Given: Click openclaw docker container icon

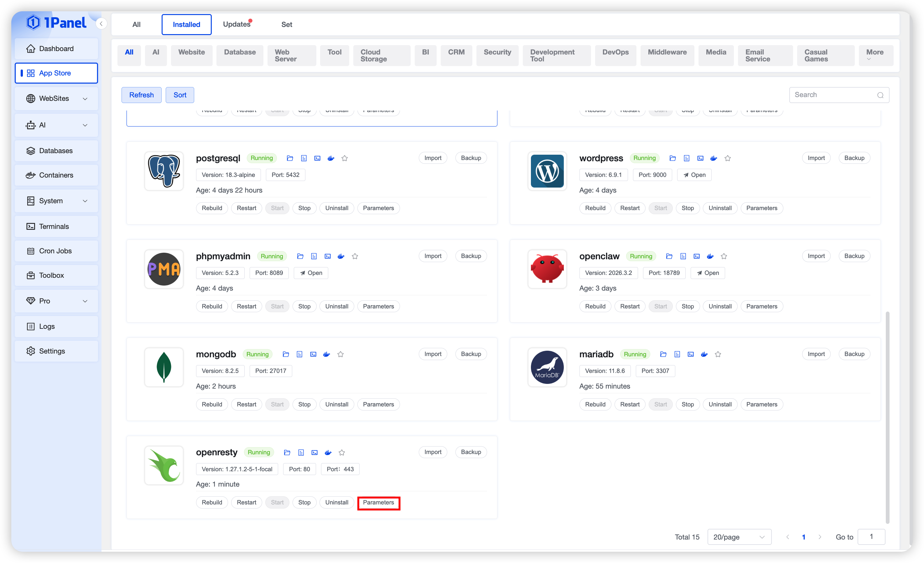Looking at the screenshot, I should [710, 256].
